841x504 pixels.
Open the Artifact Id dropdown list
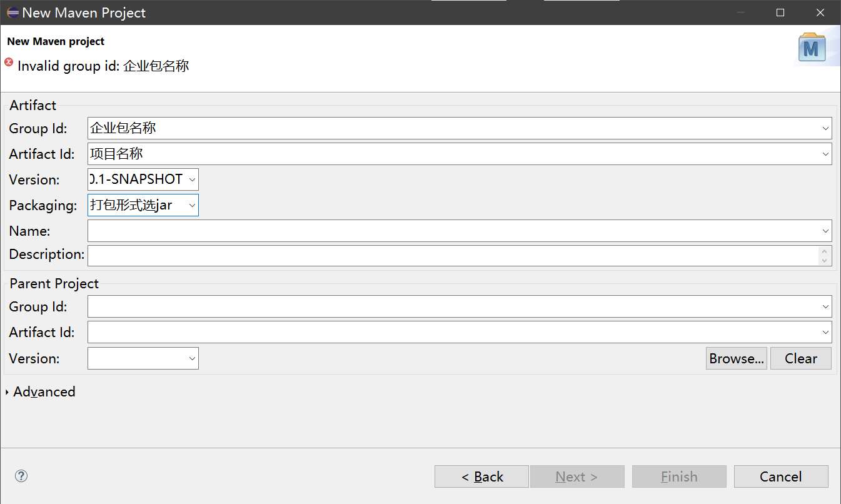coord(825,154)
